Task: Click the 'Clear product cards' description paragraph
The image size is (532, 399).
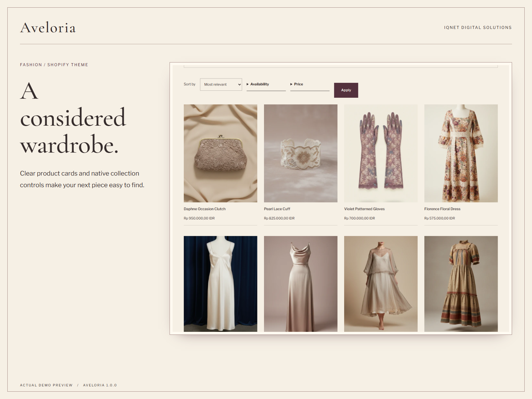Action: (82, 179)
